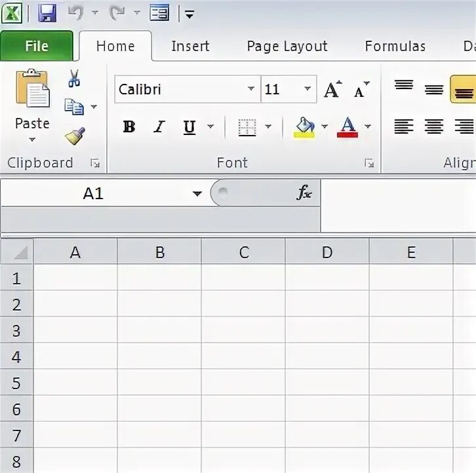476x473 pixels.
Task: Align text left in the cell
Action: coord(404,126)
